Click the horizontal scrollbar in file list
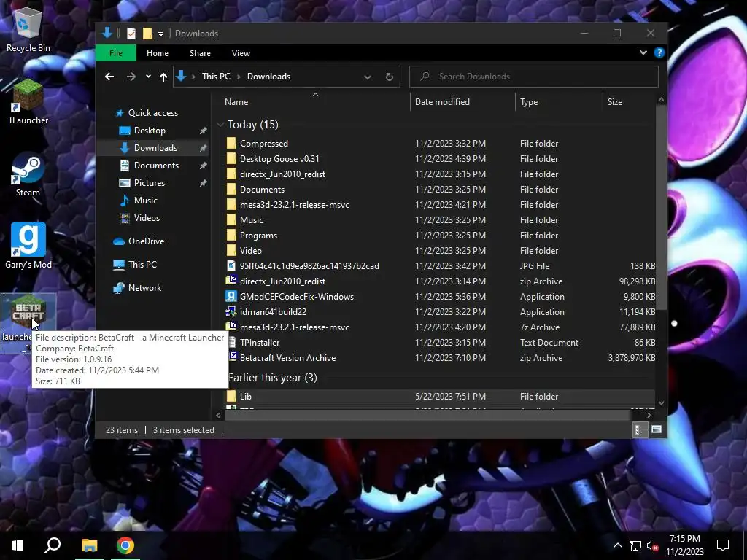The image size is (747, 560). click(427, 415)
